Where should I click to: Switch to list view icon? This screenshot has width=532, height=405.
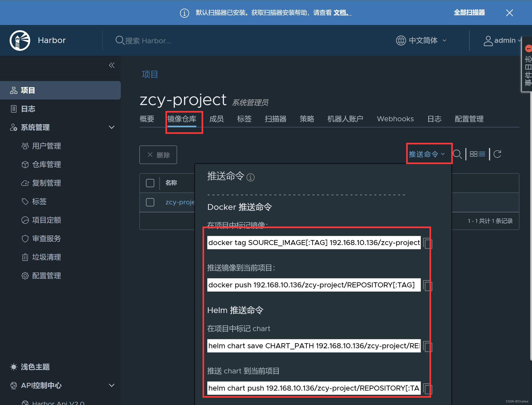[482, 154]
